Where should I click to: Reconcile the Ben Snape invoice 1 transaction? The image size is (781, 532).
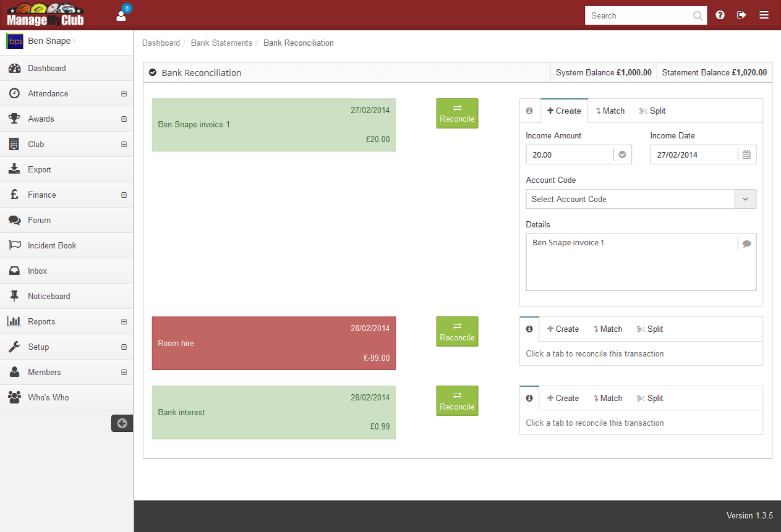(457, 114)
